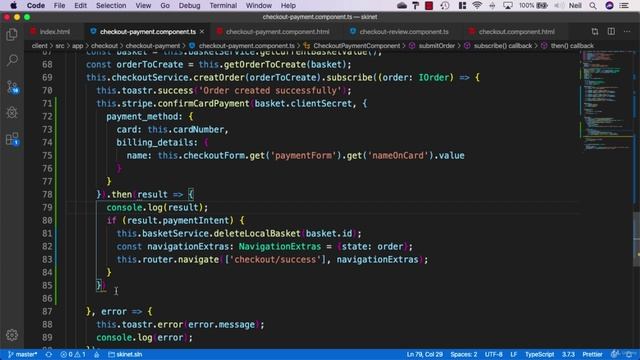Click the 'src' breadcrumb segment
This screenshot has width=640, height=360.
(60, 46)
